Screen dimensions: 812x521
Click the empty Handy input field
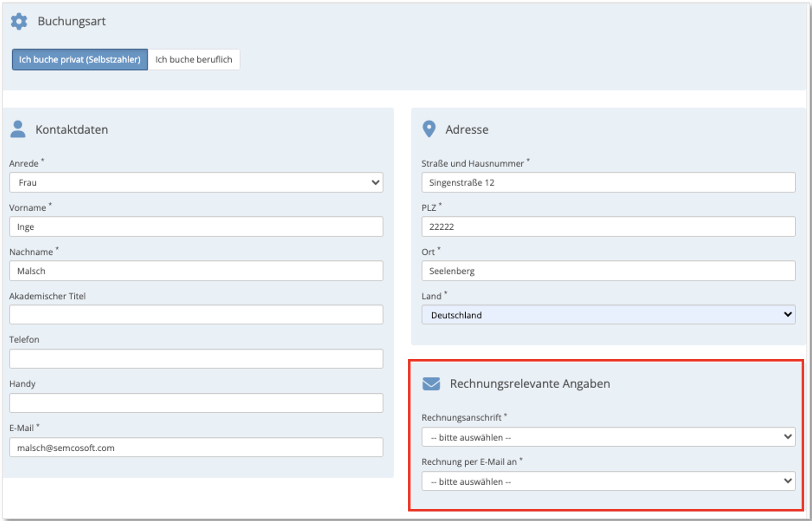click(196, 402)
